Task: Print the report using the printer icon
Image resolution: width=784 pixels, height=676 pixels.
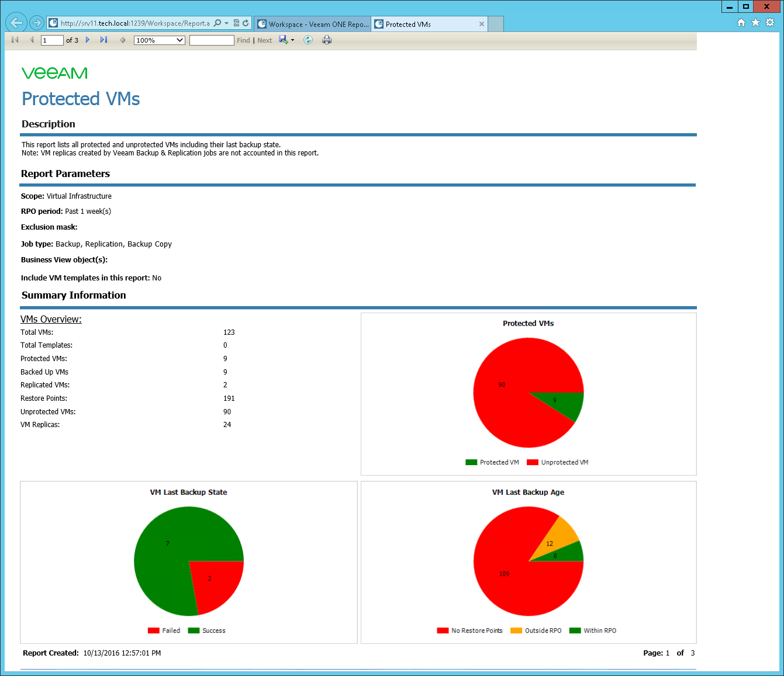Action: point(327,40)
